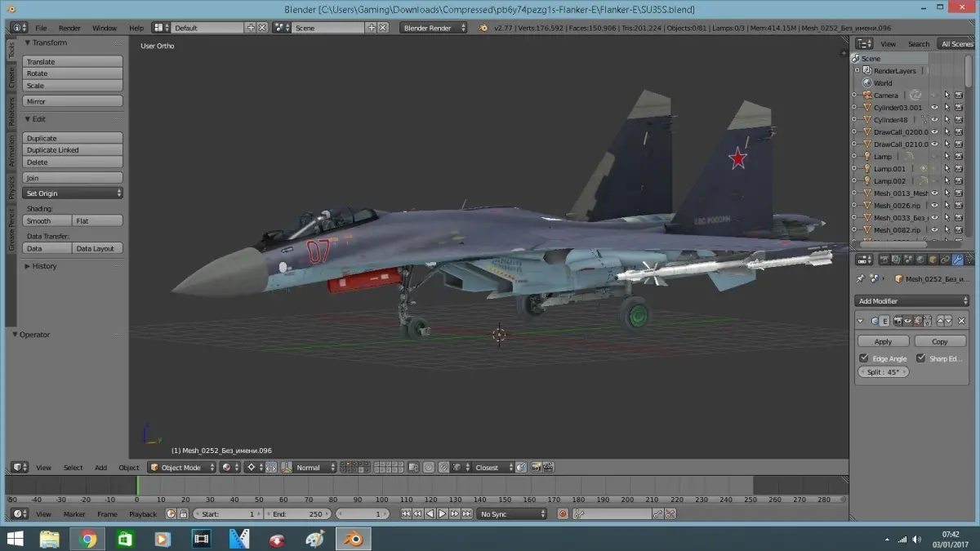This screenshot has height=551, width=980.
Task: Toggle modifier display in render
Action: pos(898,321)
